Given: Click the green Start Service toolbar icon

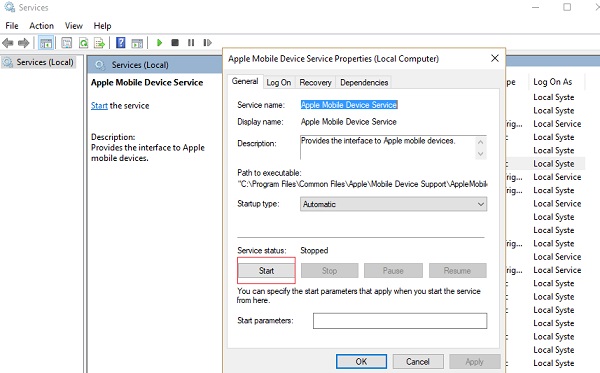Looking at the screenshot, I should coord(160,42).
